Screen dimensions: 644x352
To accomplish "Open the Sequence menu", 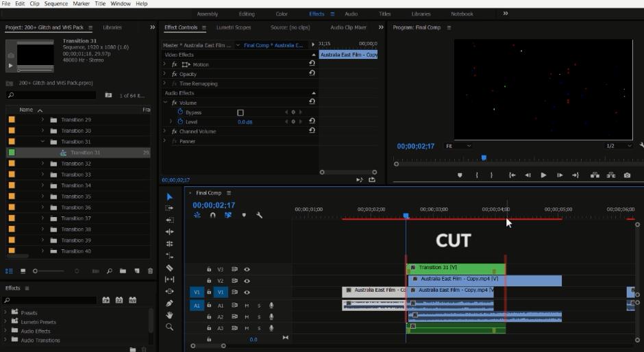I will pyautogui.click(x=56, y=3).
